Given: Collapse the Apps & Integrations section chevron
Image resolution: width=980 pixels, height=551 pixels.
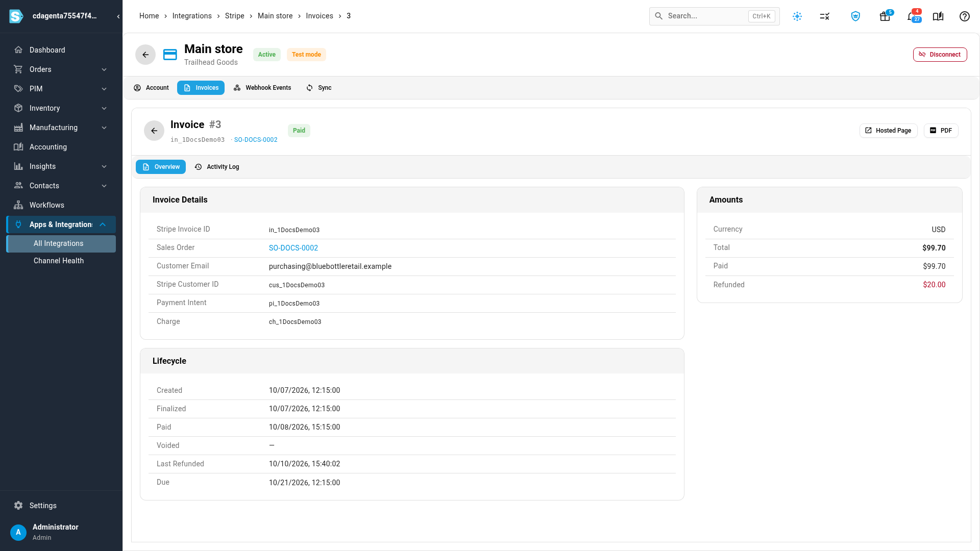Looking at the screenshot, I should [103, 224].
